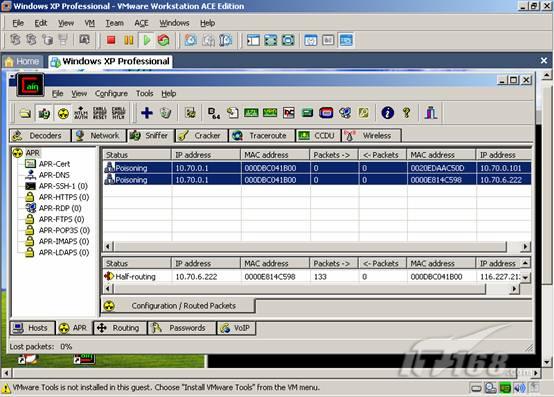Click the Exit icon at toolbar end
The image size is (554, 397).
(431, 113)
